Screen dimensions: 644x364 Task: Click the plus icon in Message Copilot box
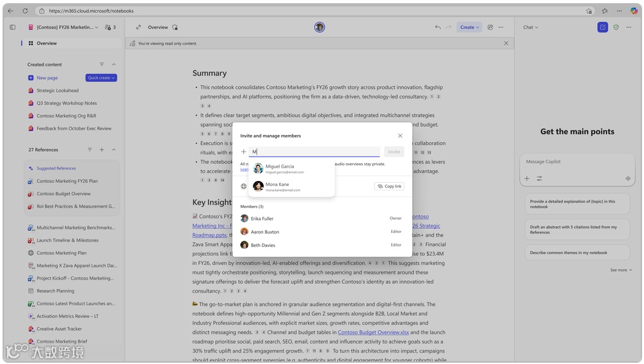tap(527, 178)
